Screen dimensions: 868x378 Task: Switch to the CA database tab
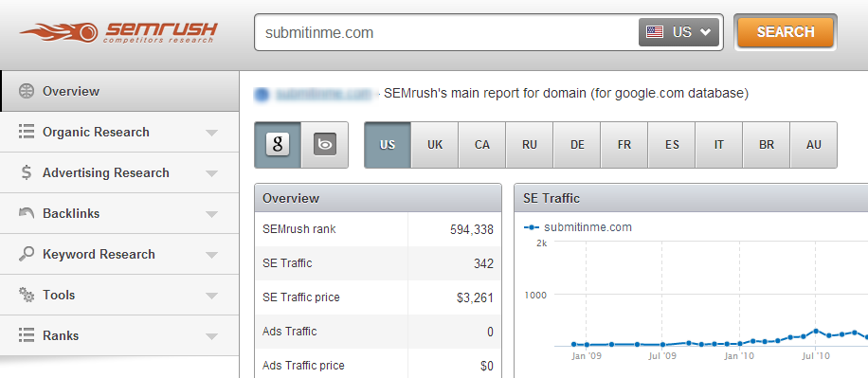click(x=482, y=145)
